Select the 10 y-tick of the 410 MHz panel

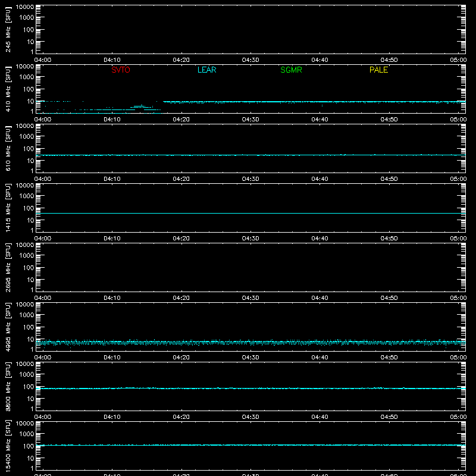pos(30,101)
